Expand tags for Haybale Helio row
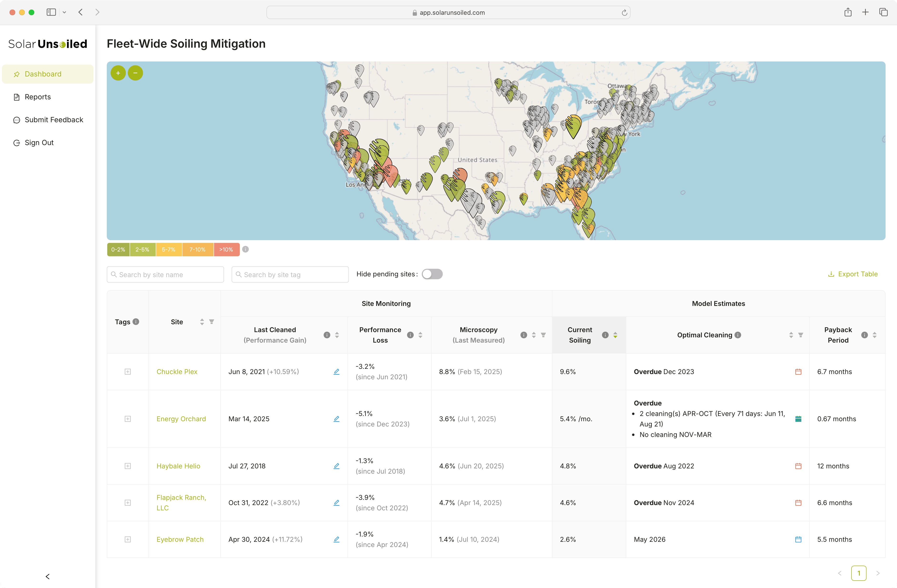Image resolution: width=897 pixels, height=588 pixels. tap(128, 466)
